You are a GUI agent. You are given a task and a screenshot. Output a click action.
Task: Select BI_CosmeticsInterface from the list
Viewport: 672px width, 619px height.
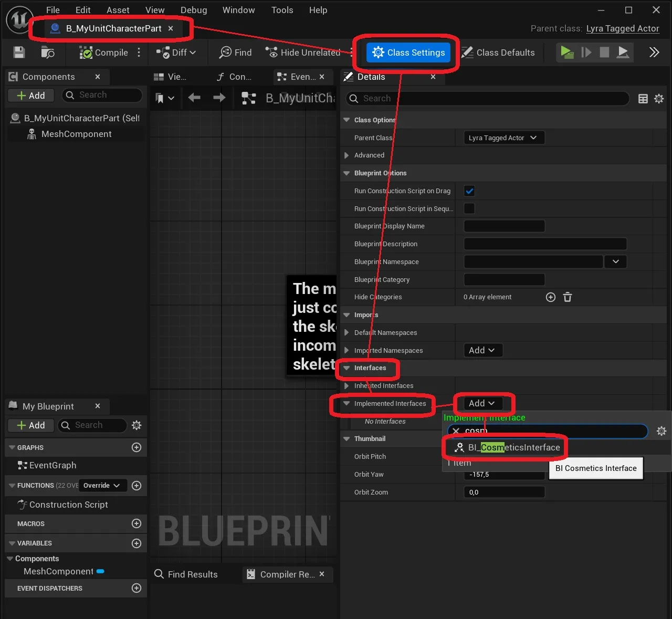click(507, 447)
